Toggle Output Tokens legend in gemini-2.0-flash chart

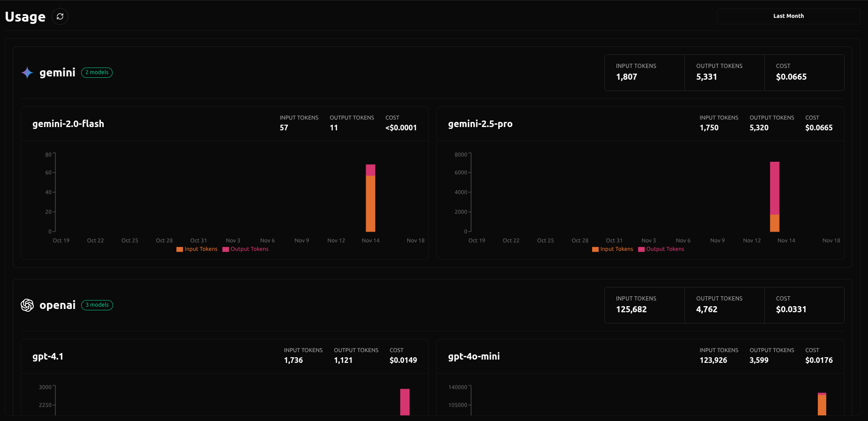click(245, 249)
